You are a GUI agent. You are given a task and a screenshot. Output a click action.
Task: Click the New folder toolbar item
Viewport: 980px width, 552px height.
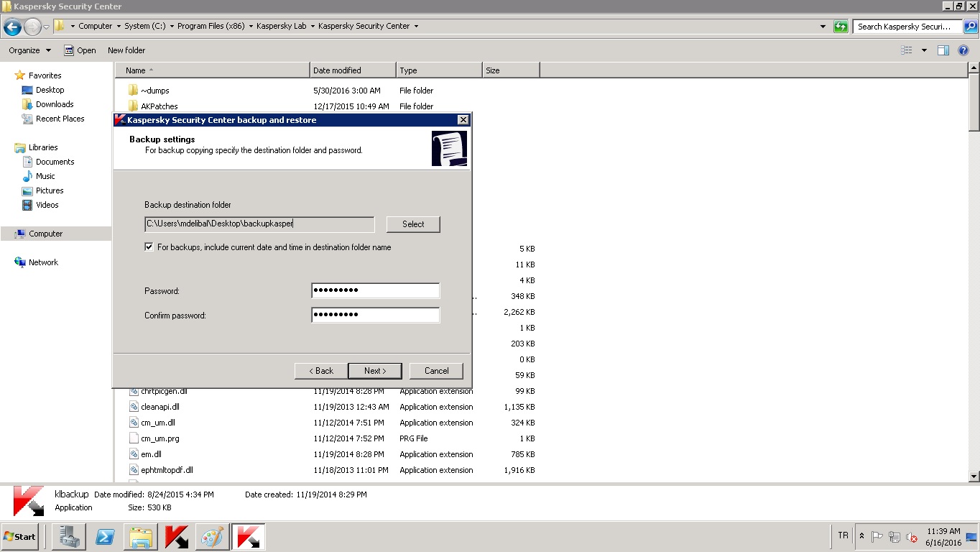tap(126, 50)
